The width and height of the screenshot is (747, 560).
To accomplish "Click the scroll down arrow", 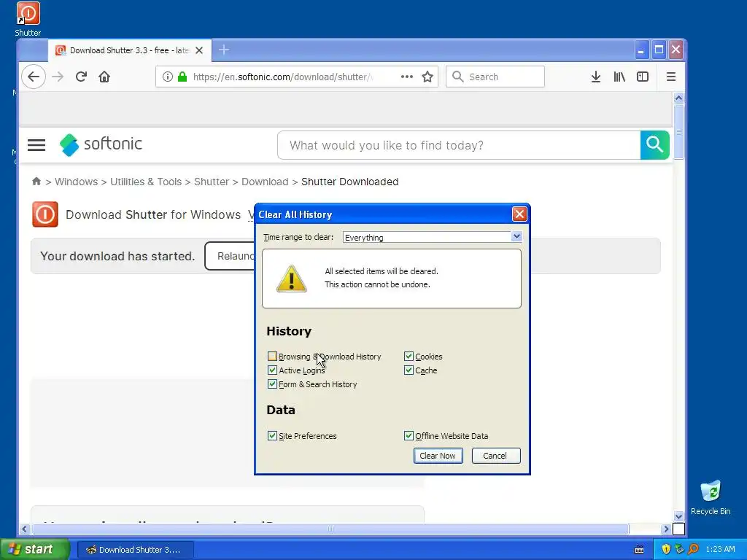I will point(678,516).
